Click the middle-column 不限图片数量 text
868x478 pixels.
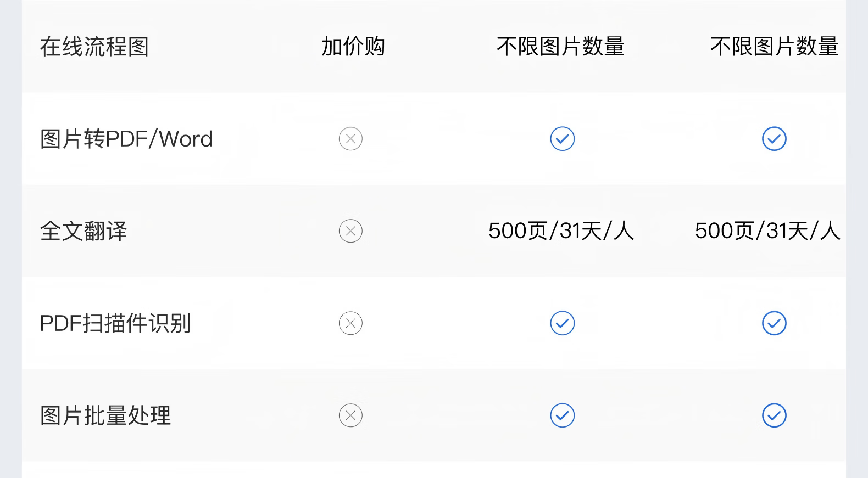tap(560, 47)
